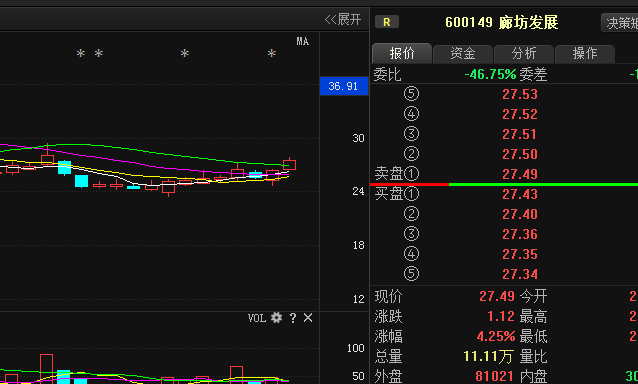Click the 决策 button at top right

pos(620,23)
